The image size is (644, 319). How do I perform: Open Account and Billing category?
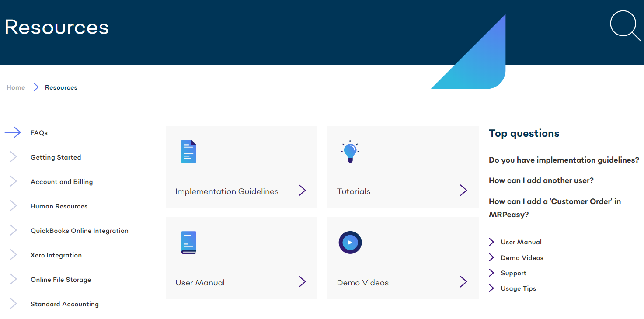click(62, 182)
